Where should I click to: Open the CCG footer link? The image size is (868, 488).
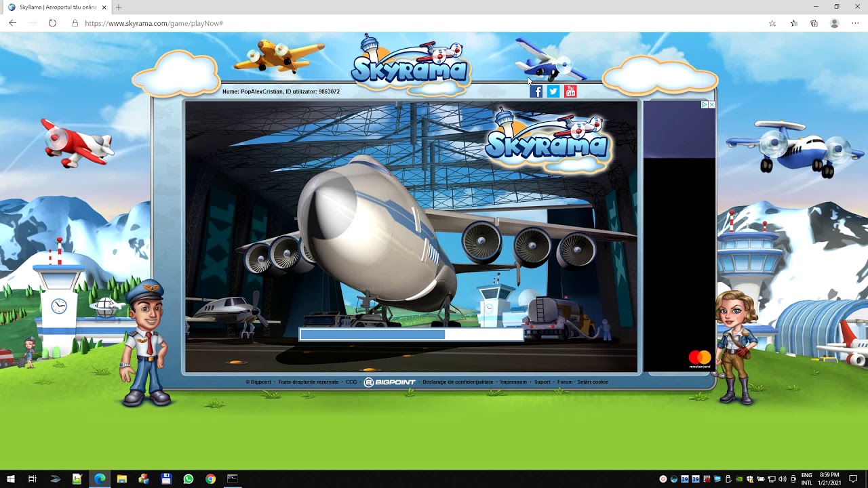point(351,382)
